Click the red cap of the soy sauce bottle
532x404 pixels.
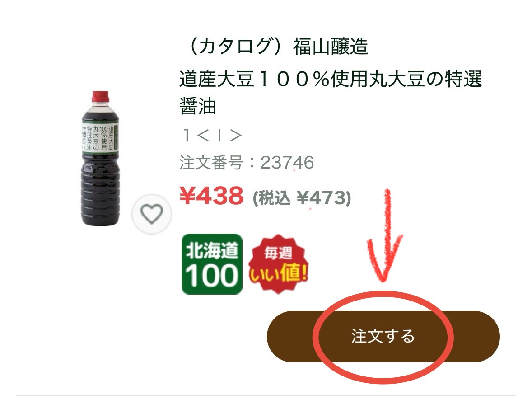coord(100,97)
